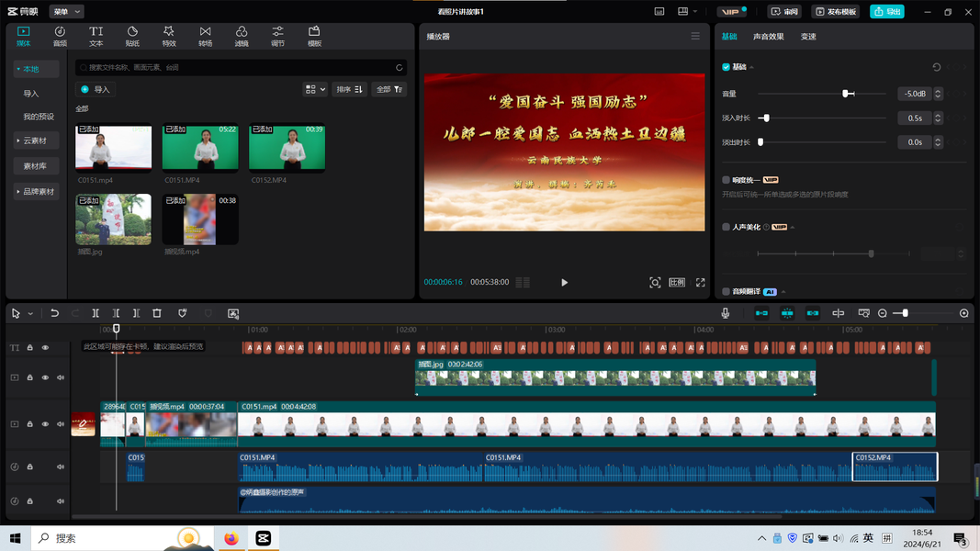Open the 模板 templates tab
This screenshot has height=551, width=980.
[314, 36]
